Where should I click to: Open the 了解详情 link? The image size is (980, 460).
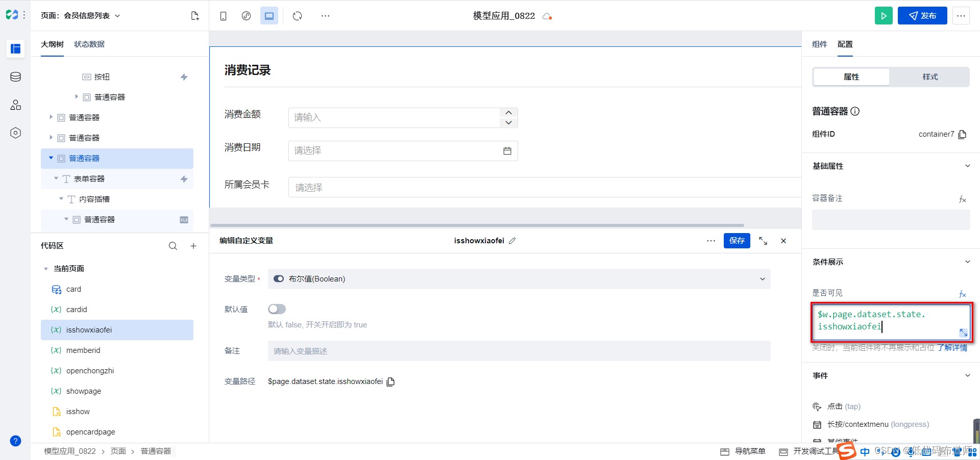tap(952, 348)
